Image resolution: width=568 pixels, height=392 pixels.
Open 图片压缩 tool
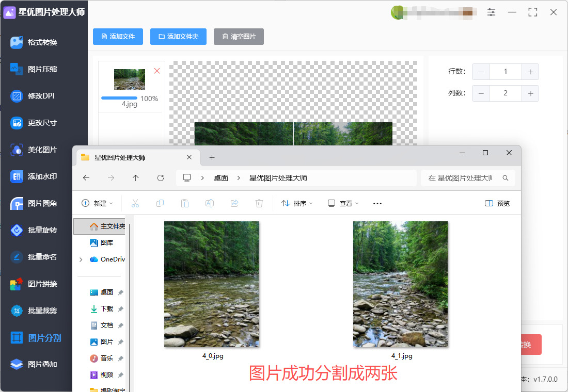point(34,69)
